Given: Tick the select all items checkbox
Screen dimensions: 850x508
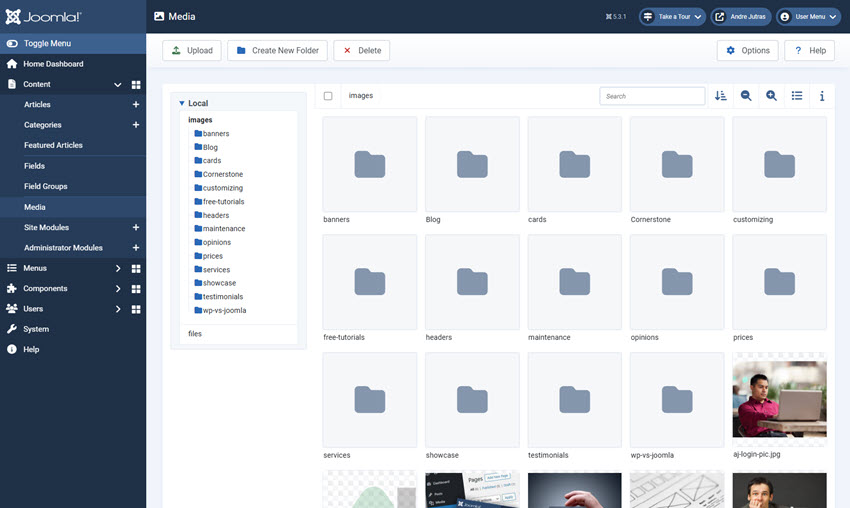Looking at the screenshot, I should tap(328, 96).
